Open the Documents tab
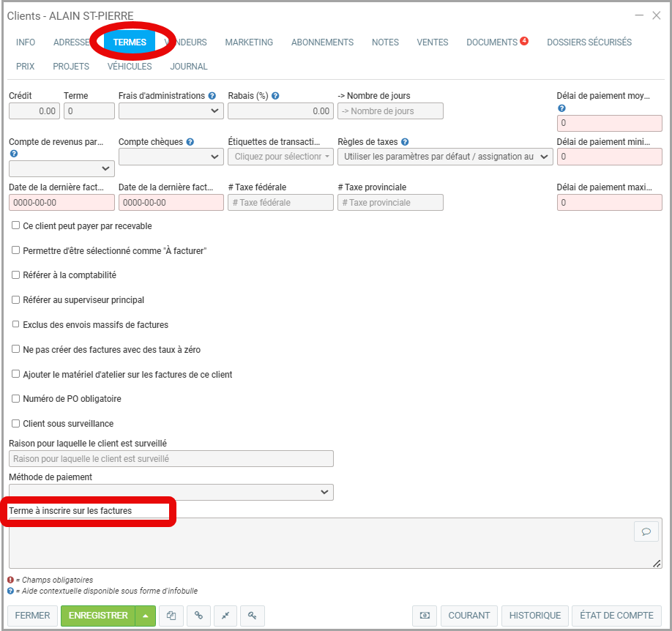Screen dimensions: 672x631 click(492, 42)
